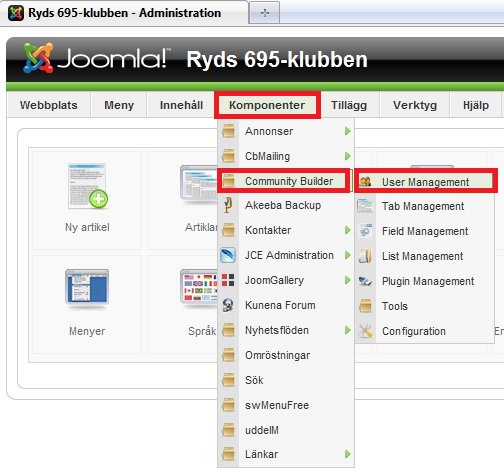Select uddeIM menu entry

pyautogui.click(x=286, y=430)
